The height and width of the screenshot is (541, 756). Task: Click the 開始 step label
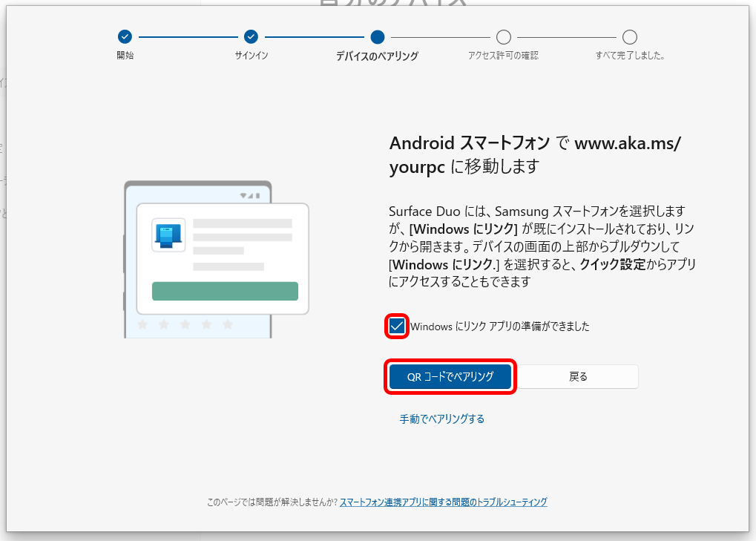pos(125,56)
